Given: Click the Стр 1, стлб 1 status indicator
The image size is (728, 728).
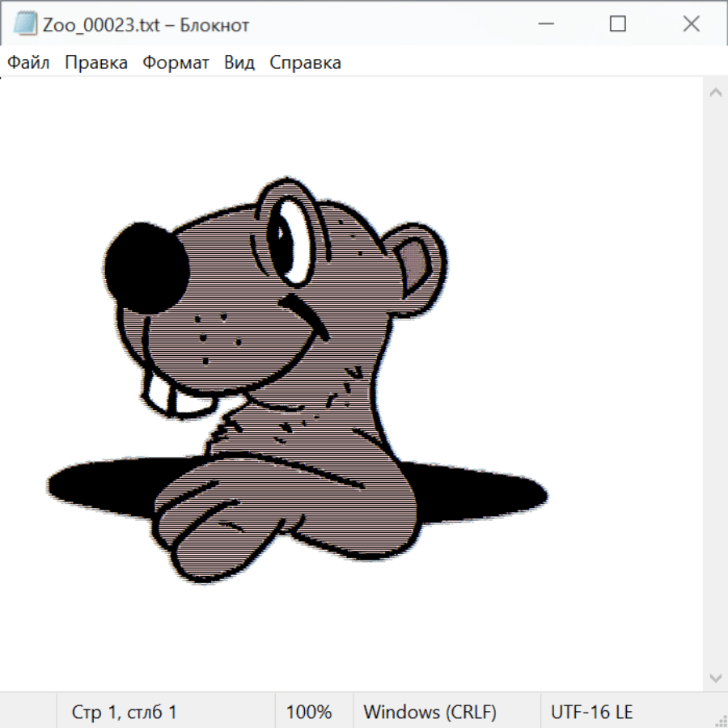Looking at the screenshot, I should pyautogui.click(x=124, y=712).
